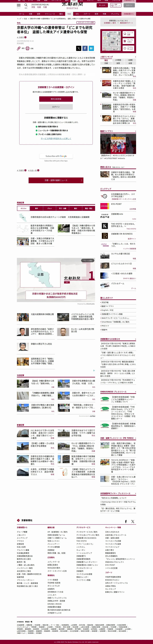Open 天気予報 in 暮らしのガイド list

point(105,302)
